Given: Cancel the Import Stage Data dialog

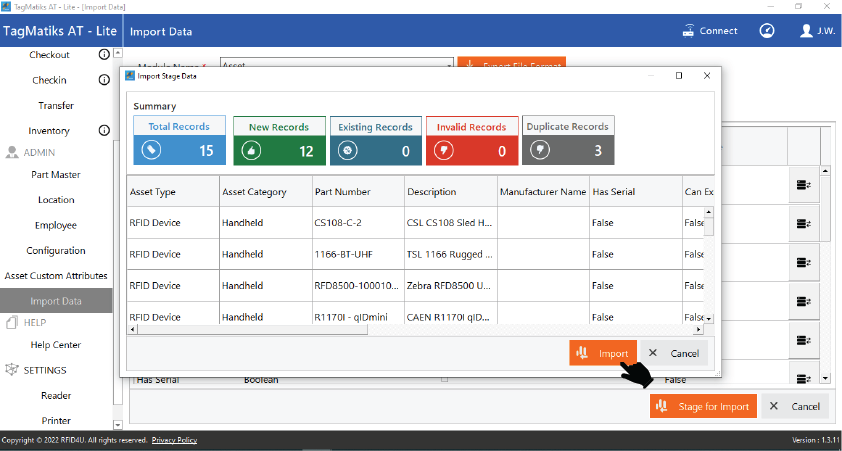Looking at the screenshot, I should coord(674,353).
